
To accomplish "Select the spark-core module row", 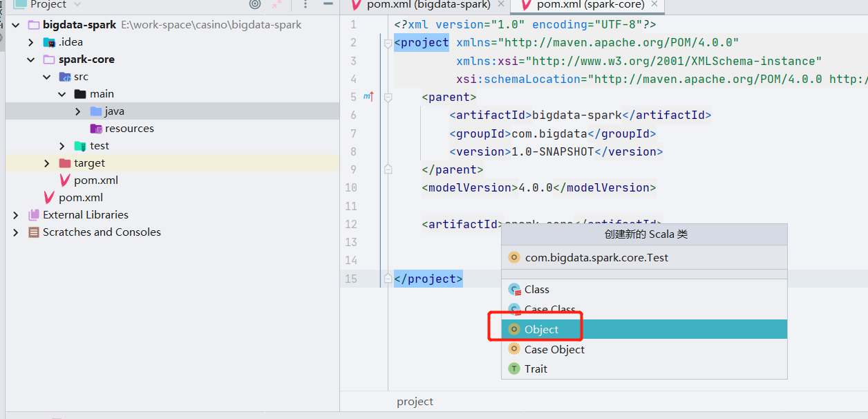I will (x=172, y=59).
